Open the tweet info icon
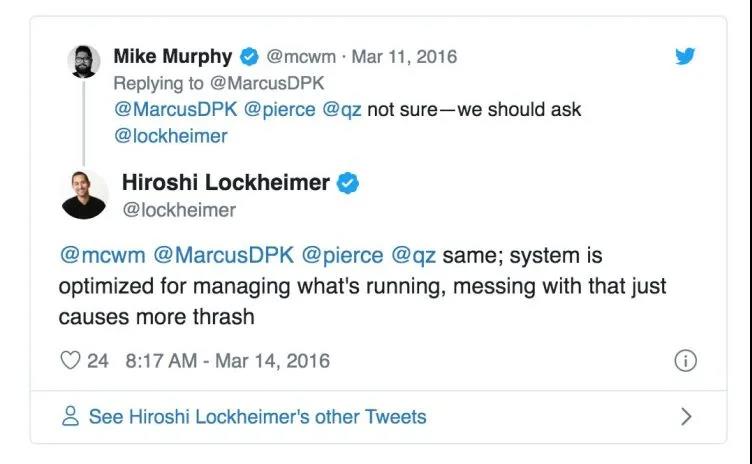The width and height of the screenshot is (752, 464). (685, 361)
